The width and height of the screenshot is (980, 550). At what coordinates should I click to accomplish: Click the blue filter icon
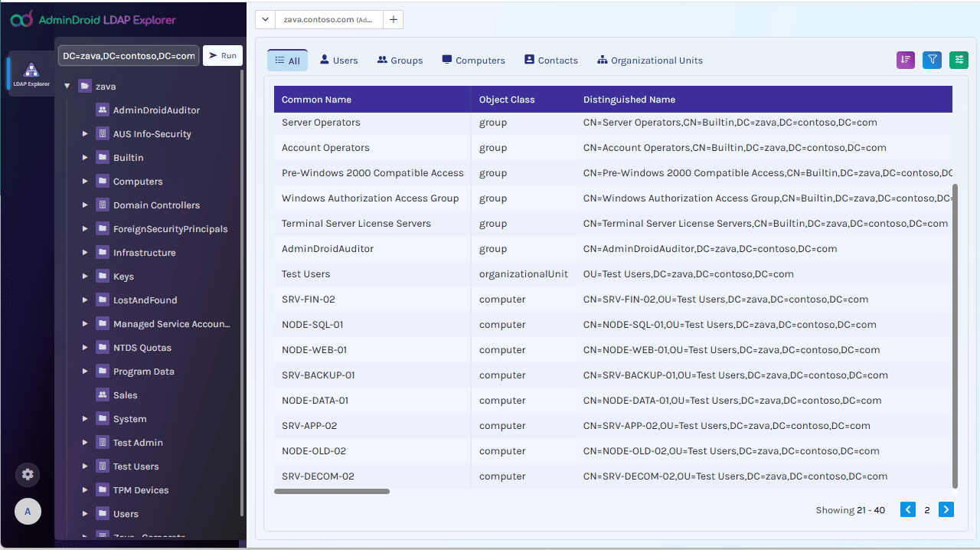[x=932, y=59]
